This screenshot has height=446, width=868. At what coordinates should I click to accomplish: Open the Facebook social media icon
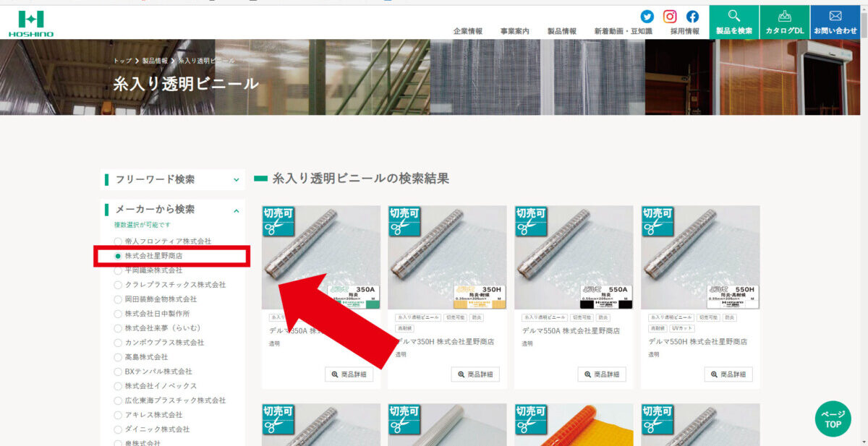point(692,17)
